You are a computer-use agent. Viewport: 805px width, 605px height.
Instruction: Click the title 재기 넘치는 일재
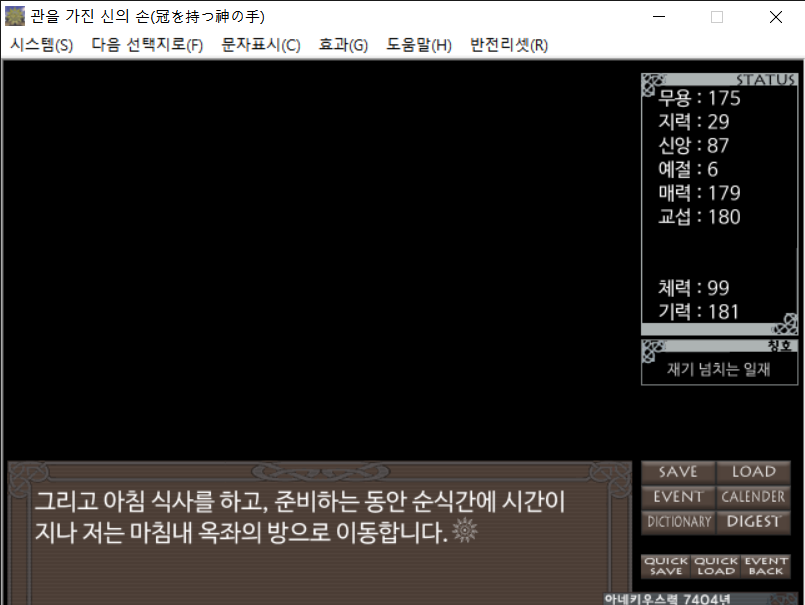click(x=718, y=369)
